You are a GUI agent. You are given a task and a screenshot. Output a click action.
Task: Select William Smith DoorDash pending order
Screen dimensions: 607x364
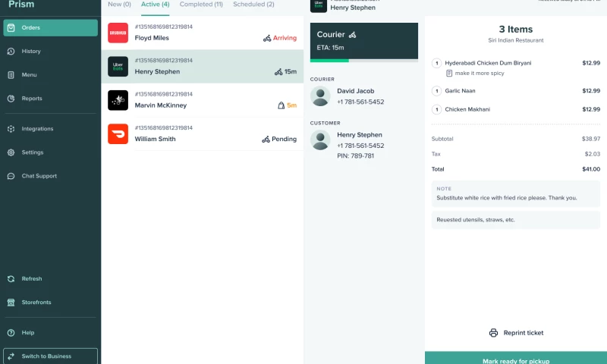pyautogui.click(x=202, y=134)
